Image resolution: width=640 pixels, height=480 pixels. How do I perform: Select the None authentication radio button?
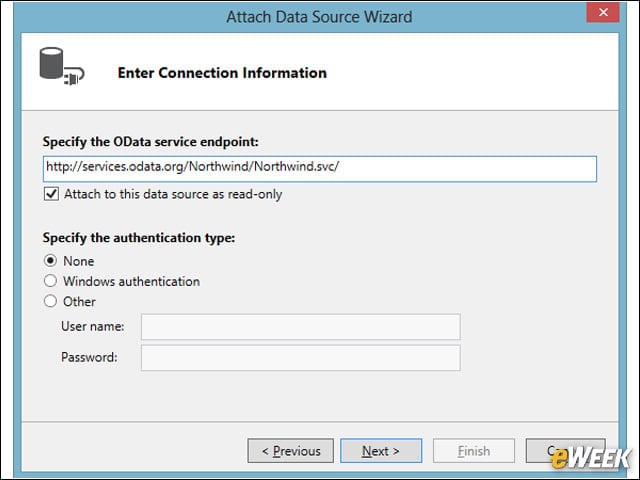(x=50, y=260)
